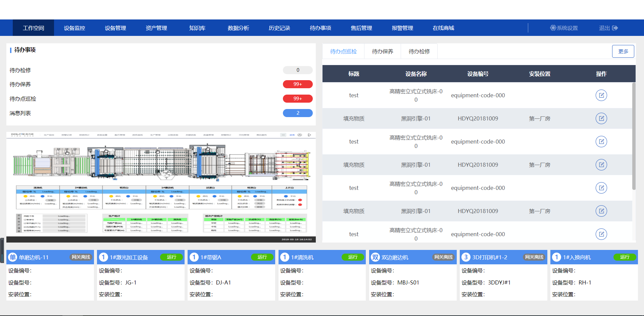Click the 3 icon of 3D打印机#1-2
This screenshot has height=316, width=644.
(466, 257)
